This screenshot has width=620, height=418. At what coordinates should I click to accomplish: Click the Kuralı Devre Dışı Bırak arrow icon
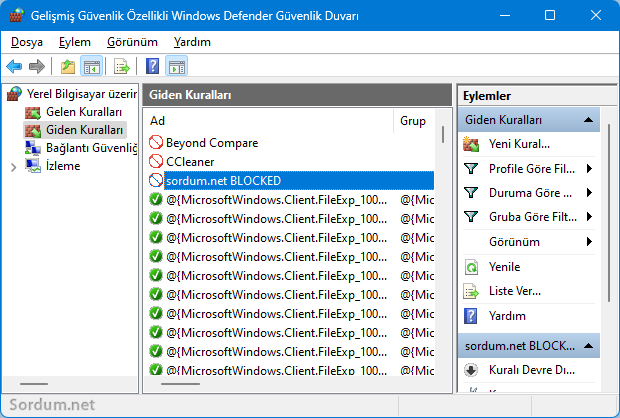471,370
